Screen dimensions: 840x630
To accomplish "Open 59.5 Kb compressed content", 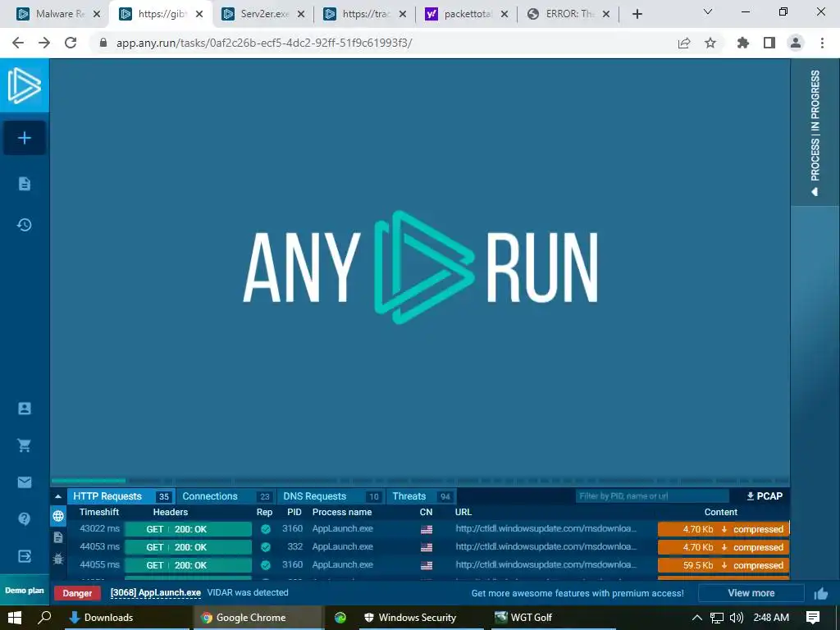I will pos(724,565).
